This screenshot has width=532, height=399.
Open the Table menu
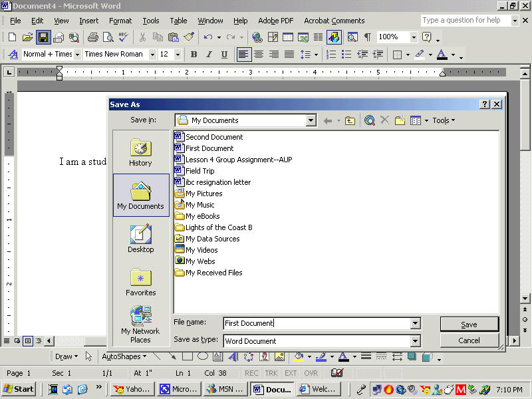pos(178,21)
